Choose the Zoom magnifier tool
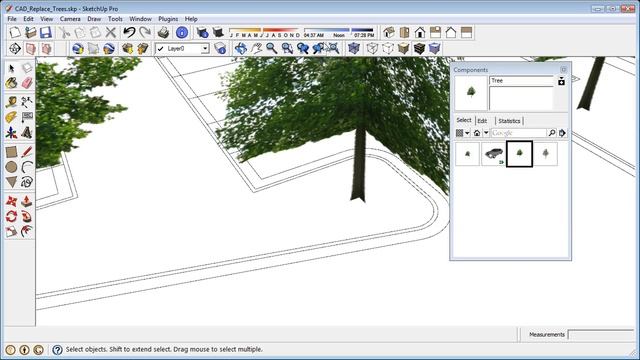640x360 pixels. click(272, 49)
